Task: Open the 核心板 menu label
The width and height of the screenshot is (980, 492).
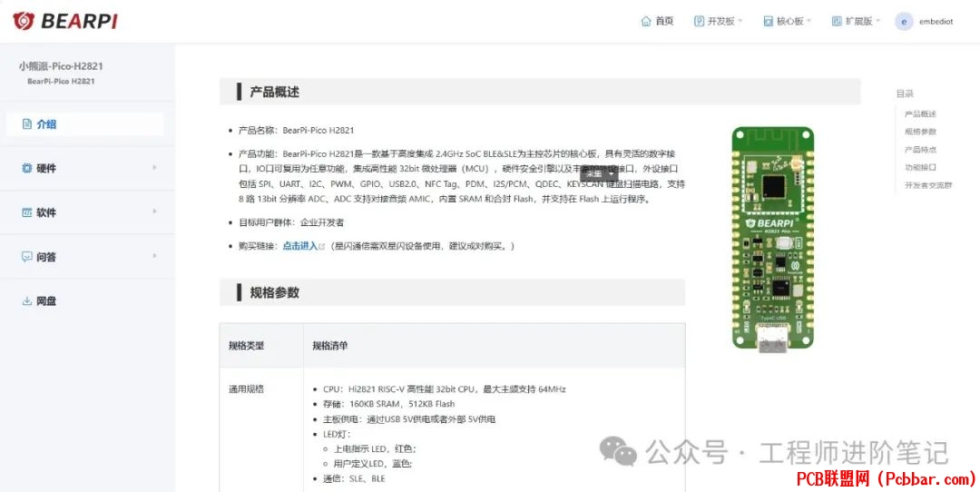Action: tap(790, 21)
